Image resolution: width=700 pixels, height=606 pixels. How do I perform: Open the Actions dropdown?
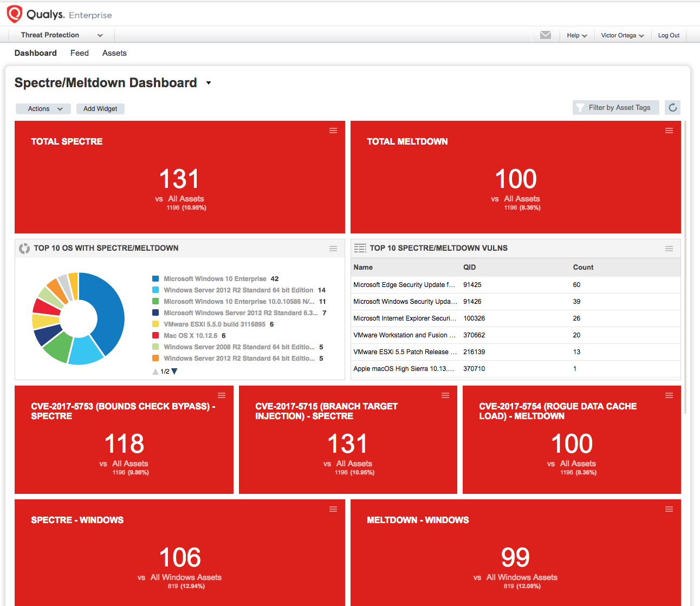(x=43, y=109)
